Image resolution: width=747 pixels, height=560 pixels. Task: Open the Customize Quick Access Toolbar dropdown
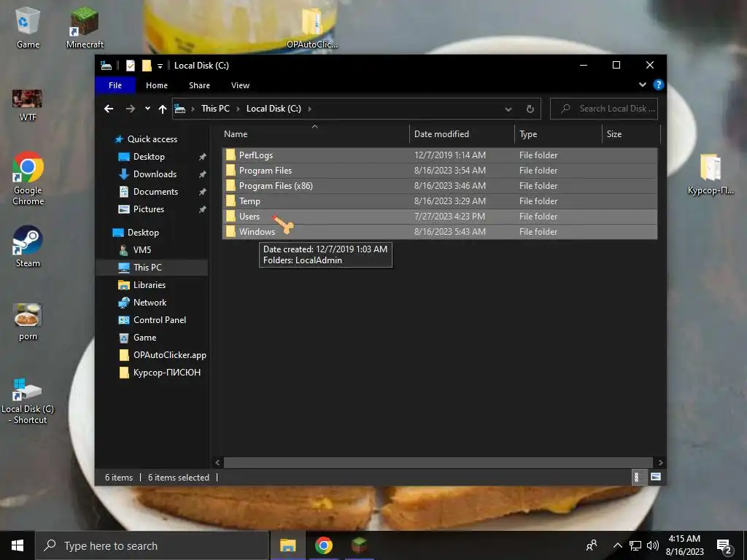pos(160,66)
